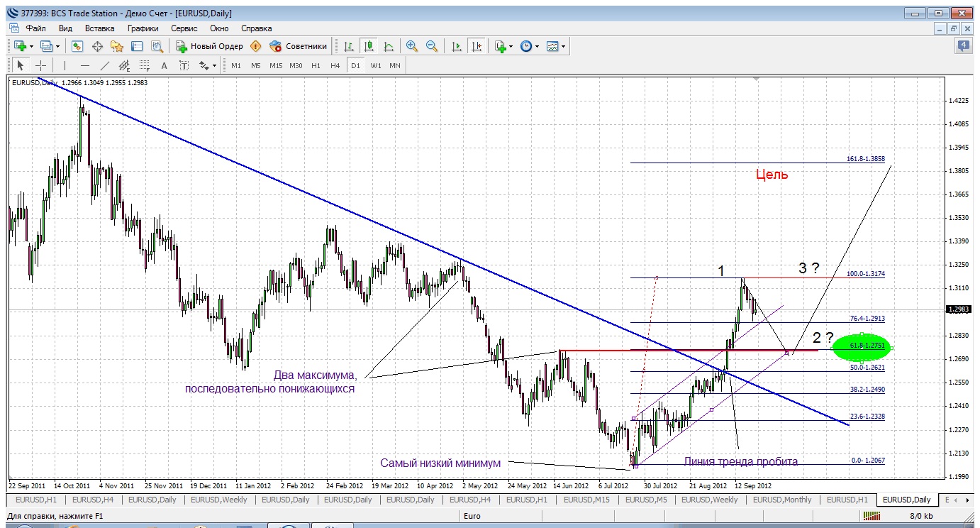Zoom in on chart

pos(412,46)
